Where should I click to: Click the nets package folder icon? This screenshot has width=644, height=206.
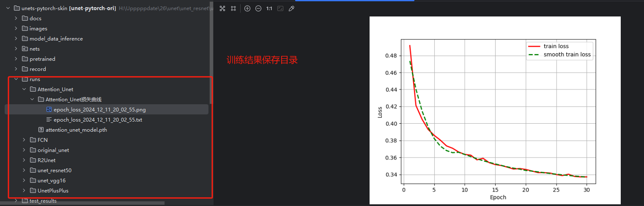pyautogui.click(x=25, y=49)
